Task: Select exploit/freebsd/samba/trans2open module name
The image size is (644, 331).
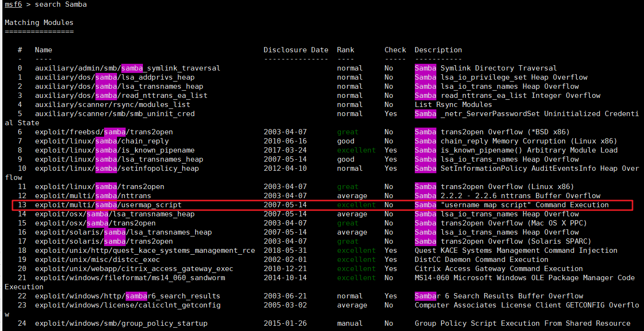Action: point(104,132)
